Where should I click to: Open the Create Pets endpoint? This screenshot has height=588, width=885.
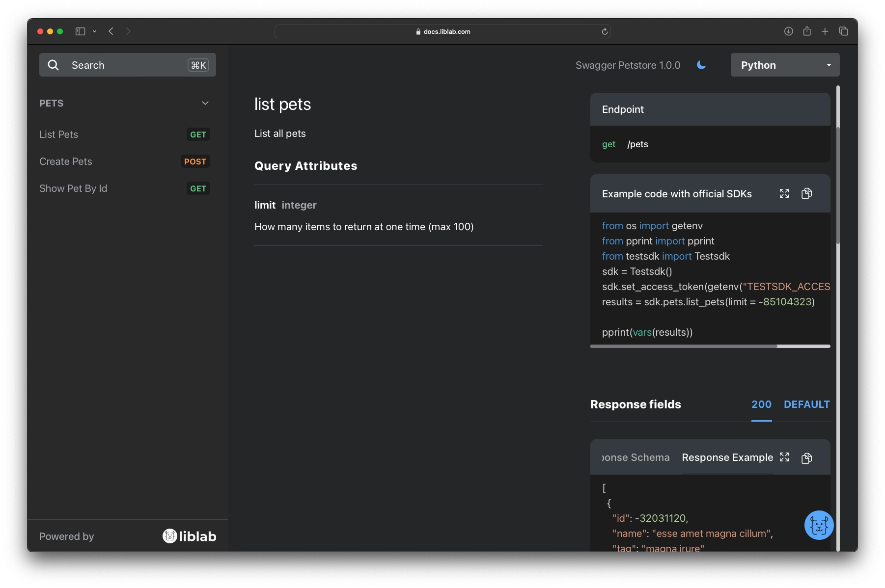pos(65,161)
